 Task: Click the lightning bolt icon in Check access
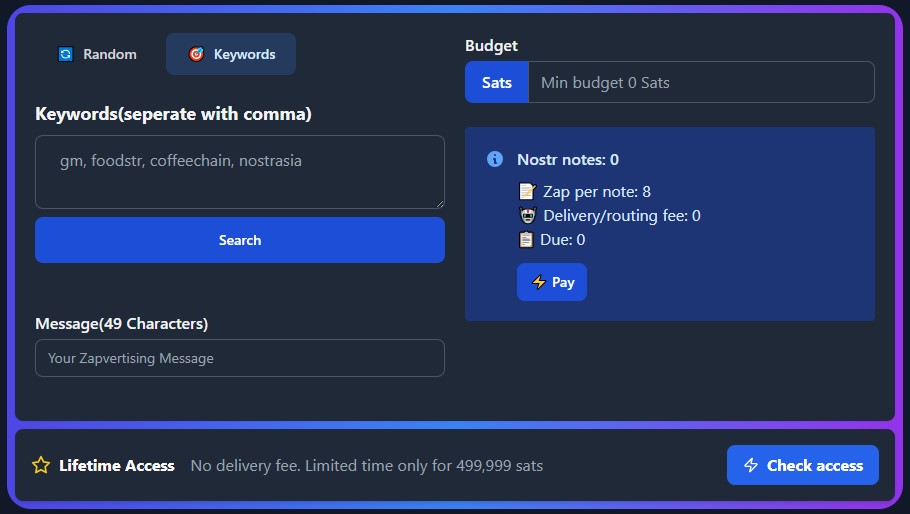[751, 465]
